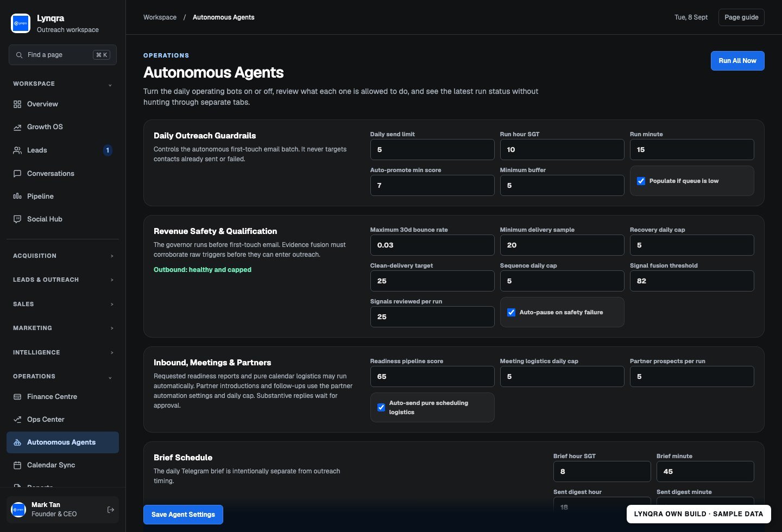
Task: Edit the Partner prospects per run field
Action: [x=692, y=377]
